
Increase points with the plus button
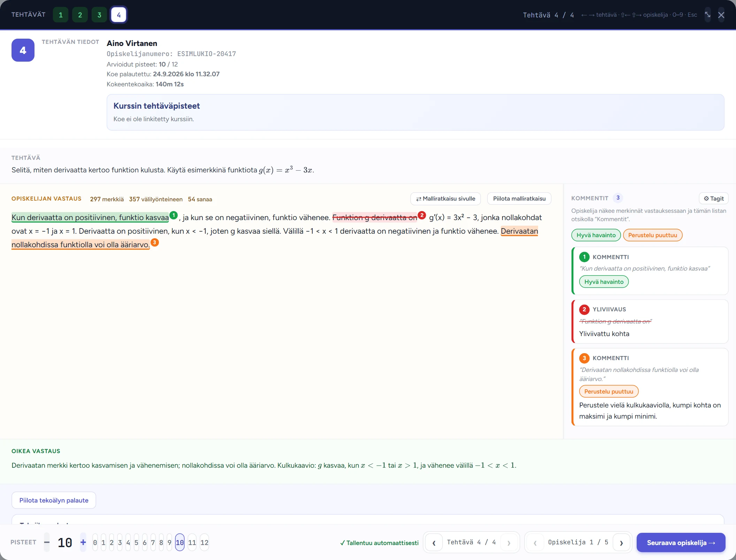click(x=83, y=542)
